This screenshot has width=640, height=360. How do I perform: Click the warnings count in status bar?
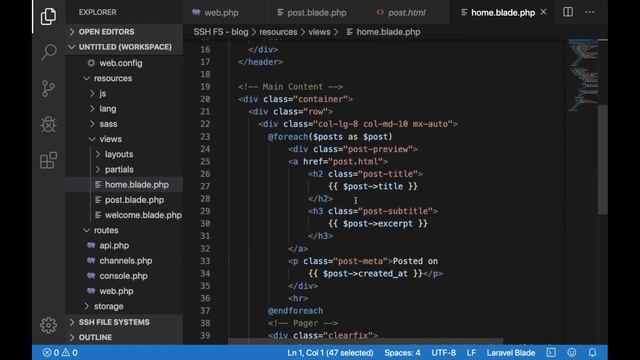pos(69,353)
